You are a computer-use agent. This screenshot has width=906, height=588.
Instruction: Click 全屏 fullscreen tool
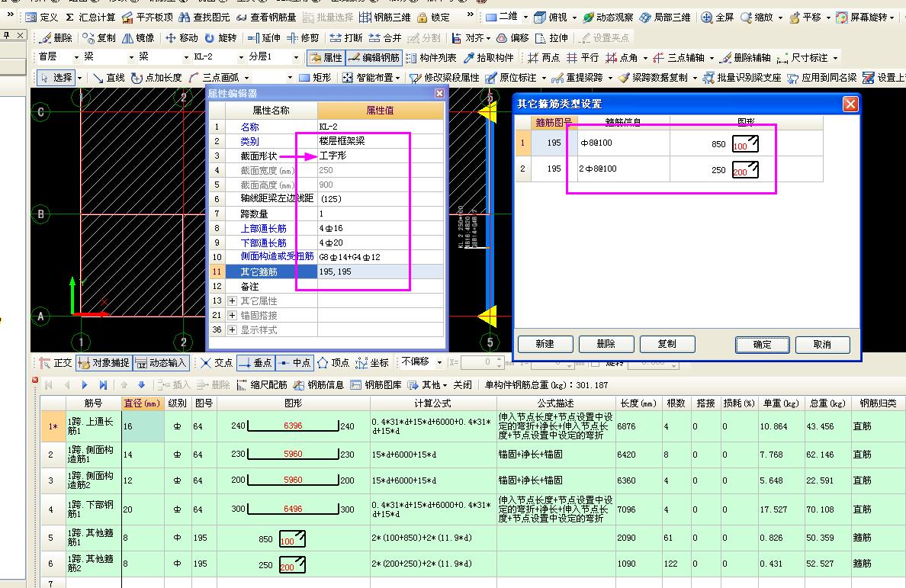717,18
